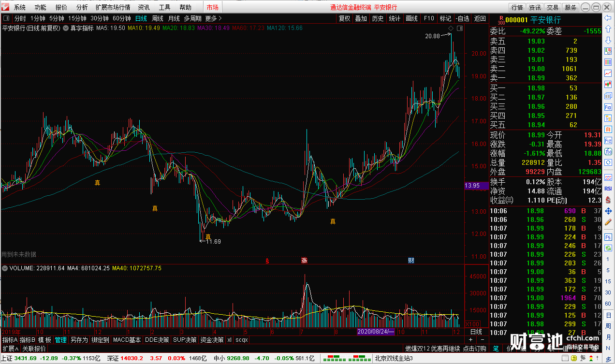Select the 周线 weekly period
Image resolution: width=615 pixels, height=364 pixels.
coord(158,18)
